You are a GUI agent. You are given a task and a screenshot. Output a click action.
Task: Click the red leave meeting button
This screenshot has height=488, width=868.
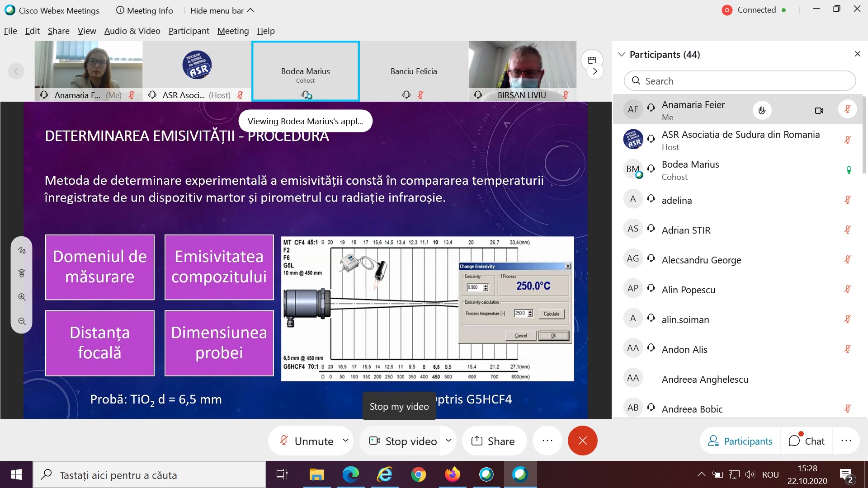(x=582, y=441)
